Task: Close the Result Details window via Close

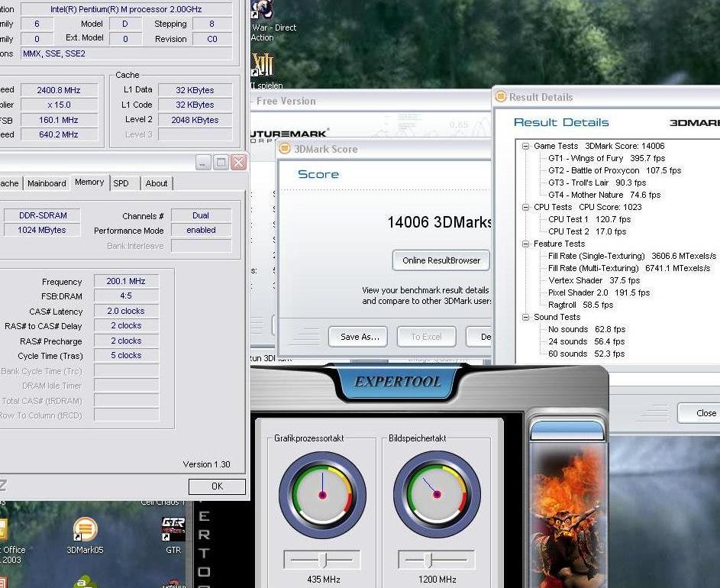Action: (699, 413)
